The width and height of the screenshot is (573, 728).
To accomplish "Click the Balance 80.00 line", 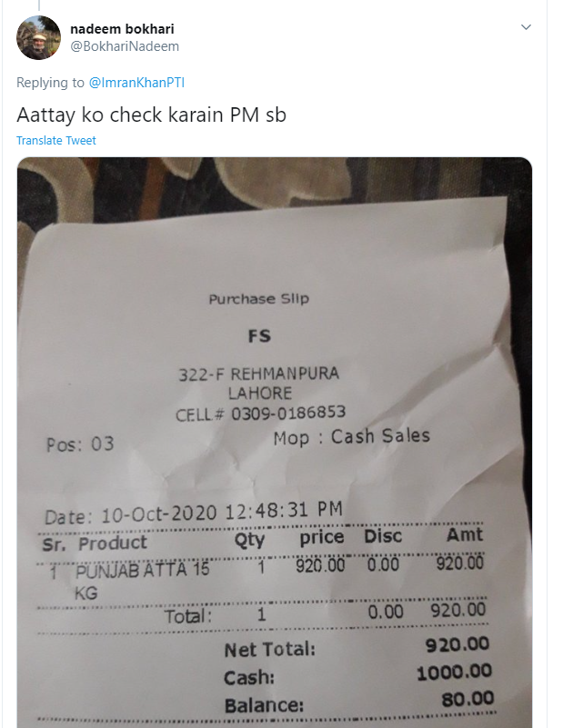I will [359, 702].
